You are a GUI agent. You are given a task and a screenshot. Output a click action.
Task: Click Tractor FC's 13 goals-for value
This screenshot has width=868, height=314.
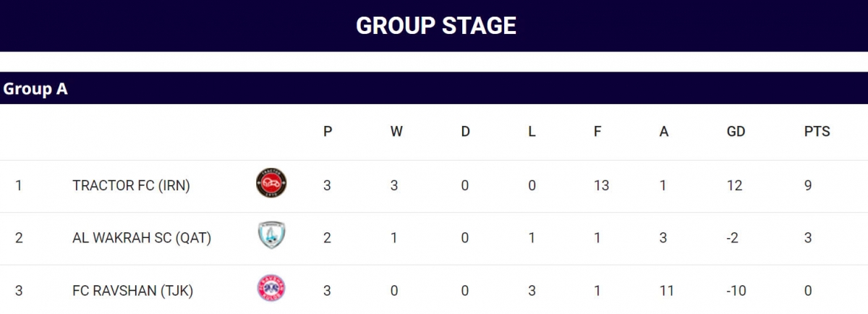[601, 185]
